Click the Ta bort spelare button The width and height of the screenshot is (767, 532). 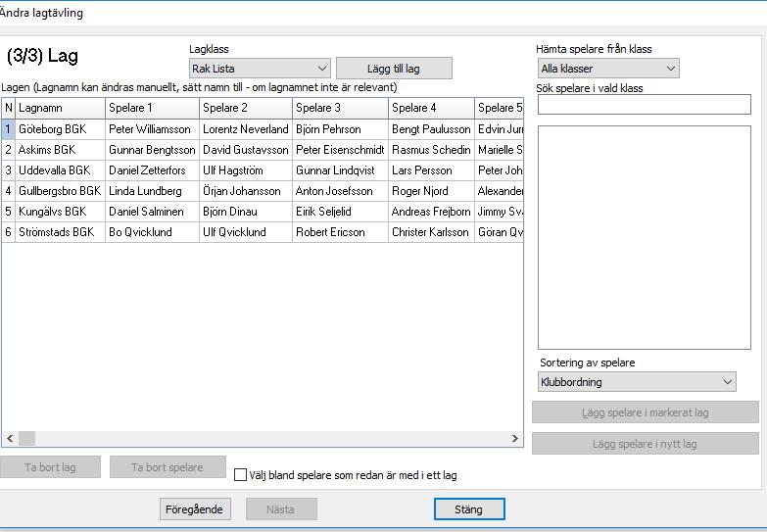[168, 467]
